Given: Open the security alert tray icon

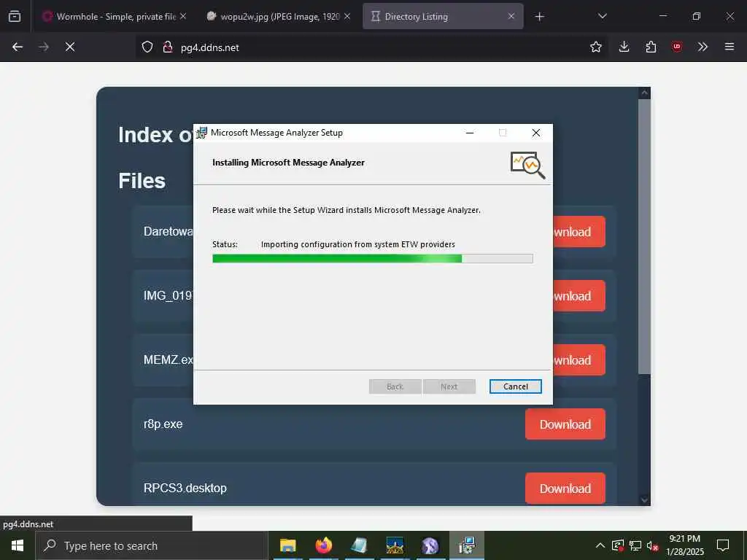Looking at the screenshot, I should (618, 545).
